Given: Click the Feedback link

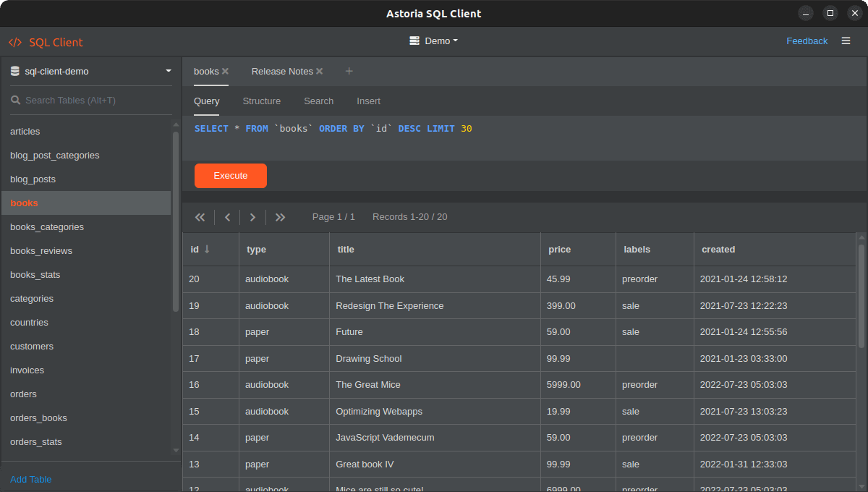Looking at the screenshot, I should point(807,41).
